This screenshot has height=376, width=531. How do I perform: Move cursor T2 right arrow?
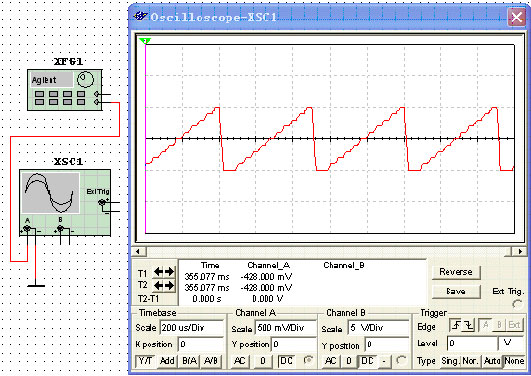click(x=169, y=286)
